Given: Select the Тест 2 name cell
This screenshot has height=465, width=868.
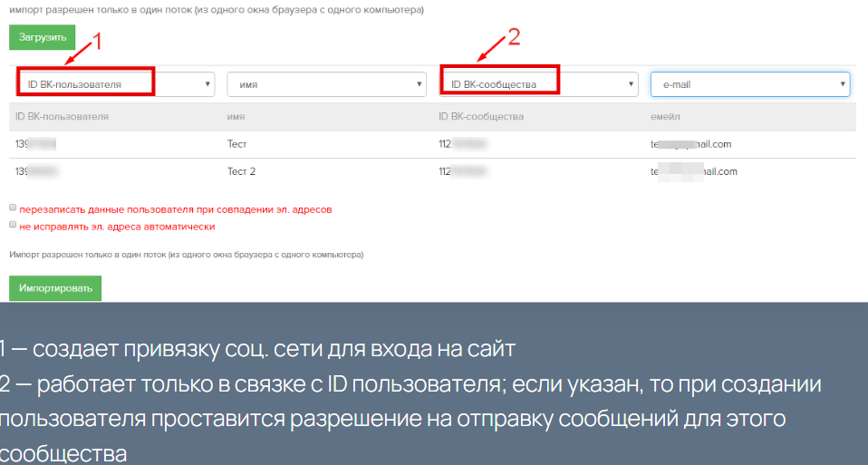Looking at the screenshot, I should tap(241, 171).
